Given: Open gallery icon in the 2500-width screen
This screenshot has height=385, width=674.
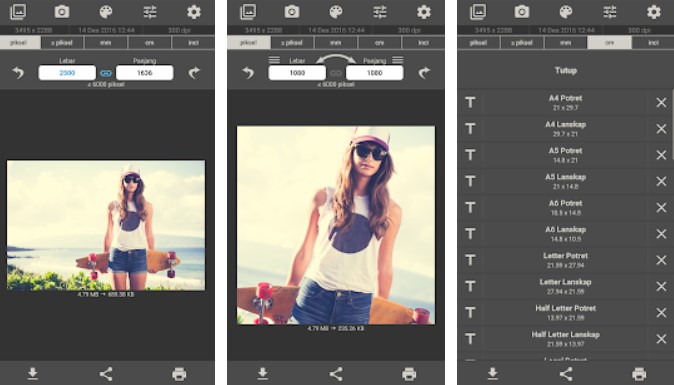Looking at the screenshot, I should (x=18, y=12).
